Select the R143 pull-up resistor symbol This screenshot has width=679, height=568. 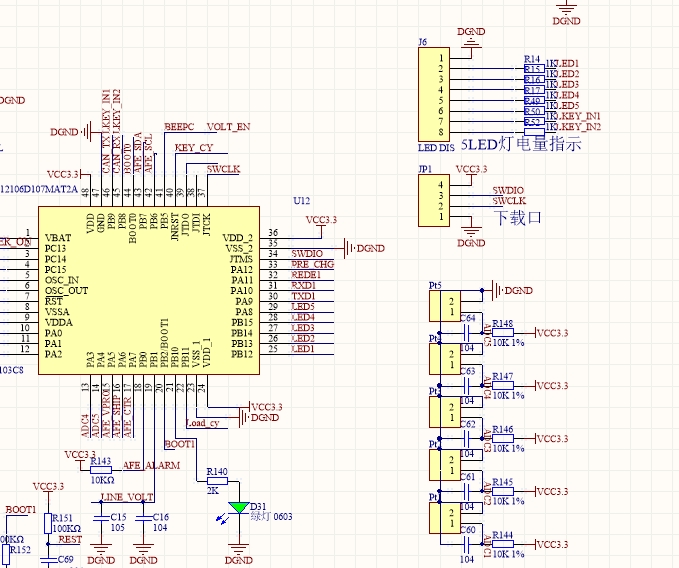pos(101,470)
